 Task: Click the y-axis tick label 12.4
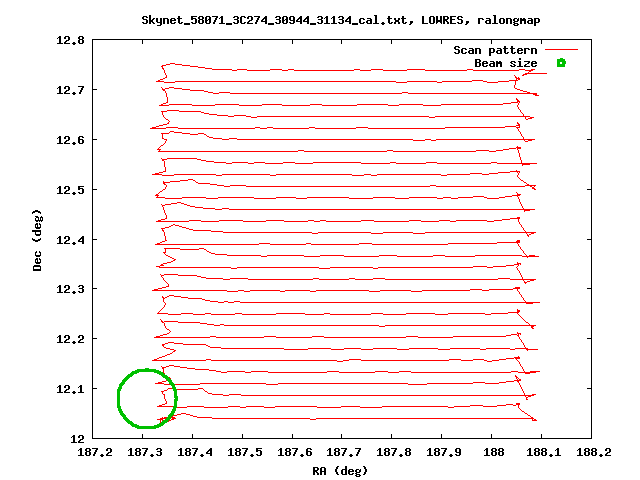pyautogui.click(x=70, y=240)
